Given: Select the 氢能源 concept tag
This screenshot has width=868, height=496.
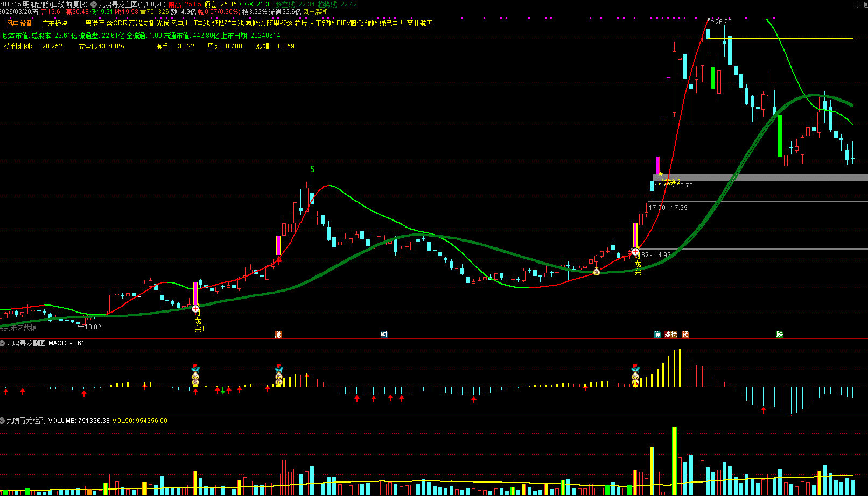Looking at the screenshot, I should [x=255, y=24].
